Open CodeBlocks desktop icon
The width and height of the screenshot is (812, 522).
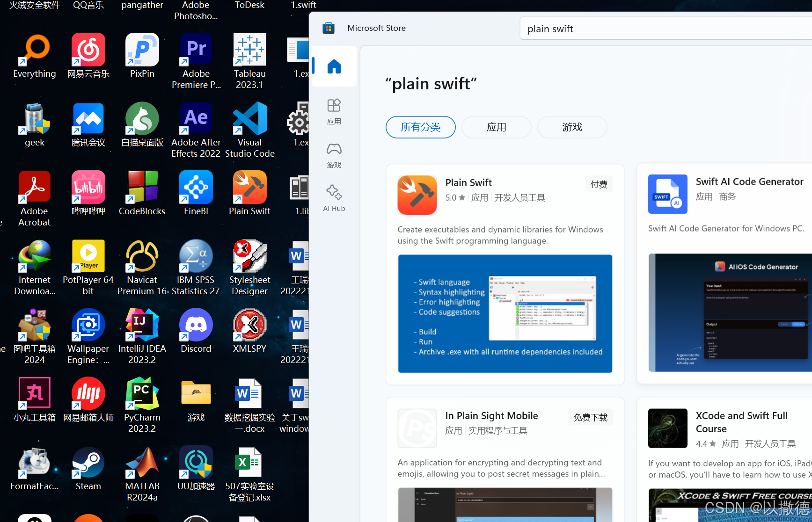142,193
